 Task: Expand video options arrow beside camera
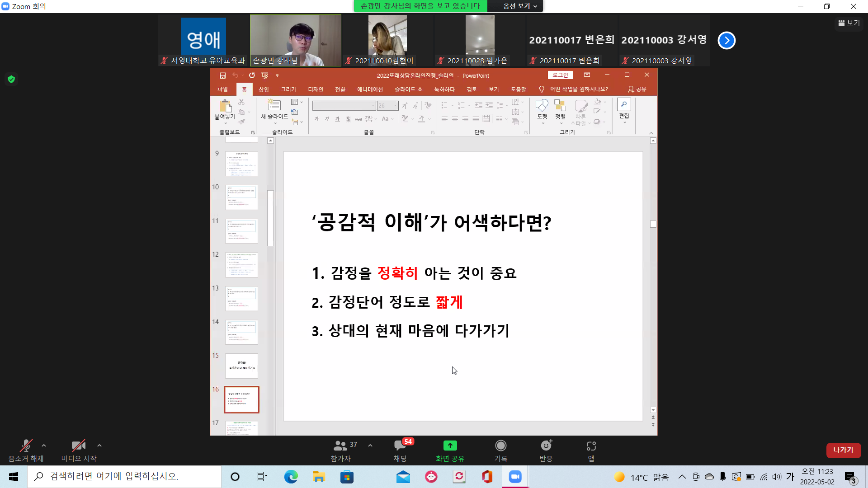99,446
